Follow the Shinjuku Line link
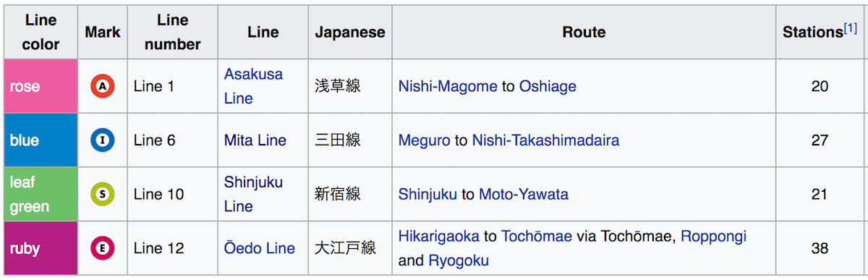The image size is (868, 280). coord(253,194)
